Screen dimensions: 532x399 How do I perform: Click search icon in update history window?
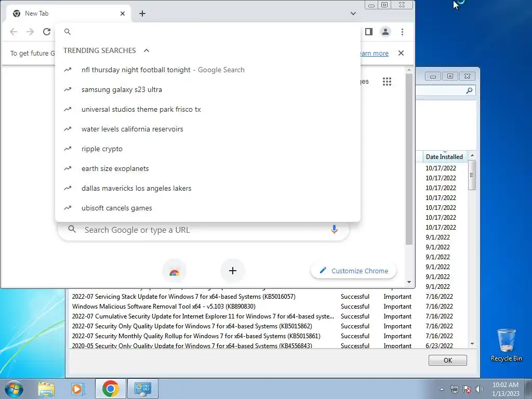pyautogui.click(x=469, y=90)
